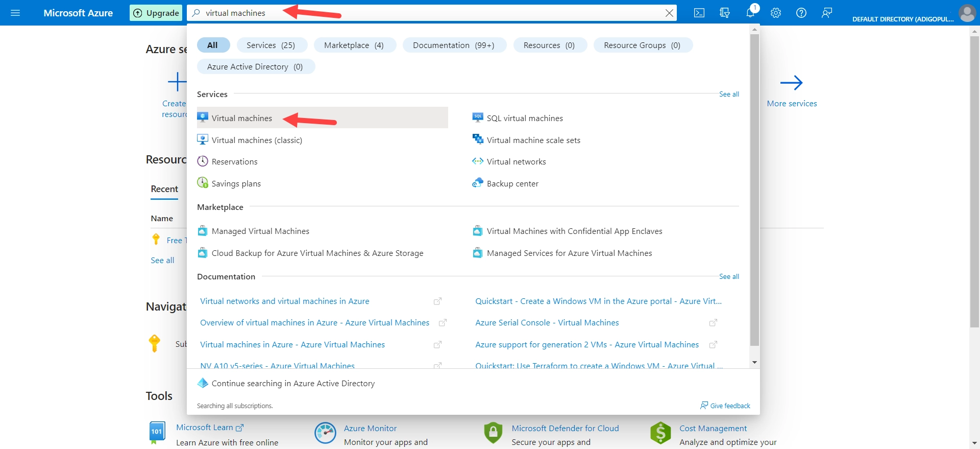Screen dimensions: 980x449
Task: Open Azure Serial Console documentation link
Action: point(547,323)
